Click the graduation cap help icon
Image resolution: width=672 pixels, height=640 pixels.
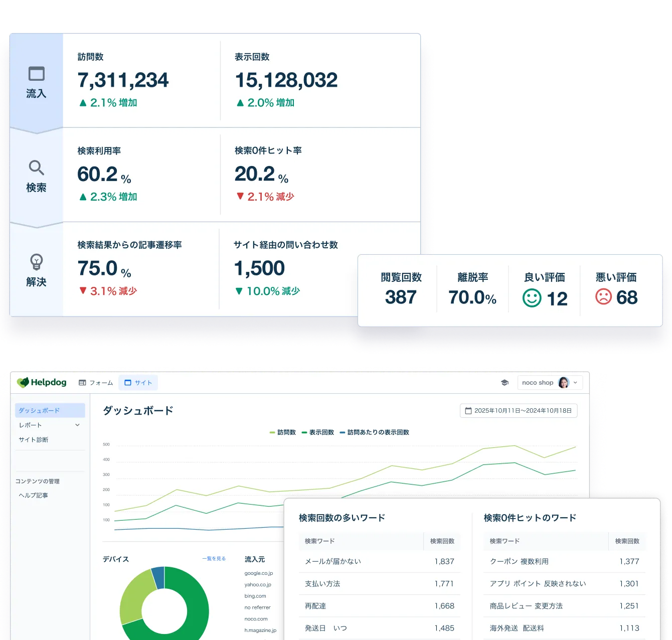[x=505, y=383]
